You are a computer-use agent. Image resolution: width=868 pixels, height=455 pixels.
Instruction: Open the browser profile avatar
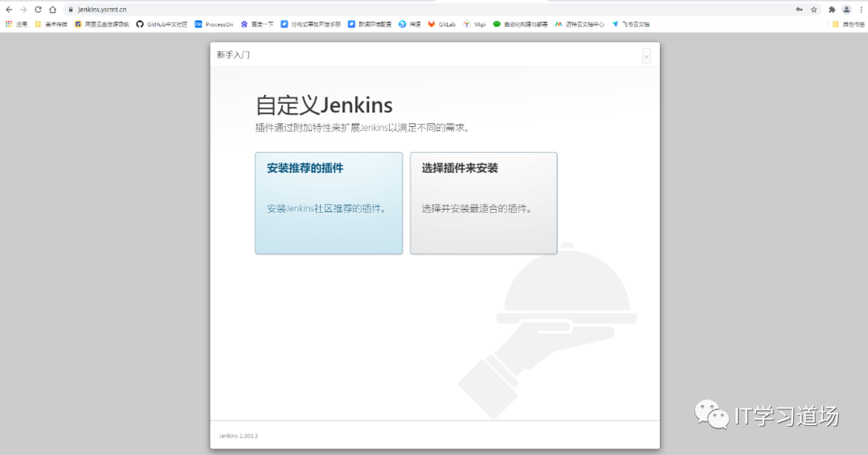846,10
